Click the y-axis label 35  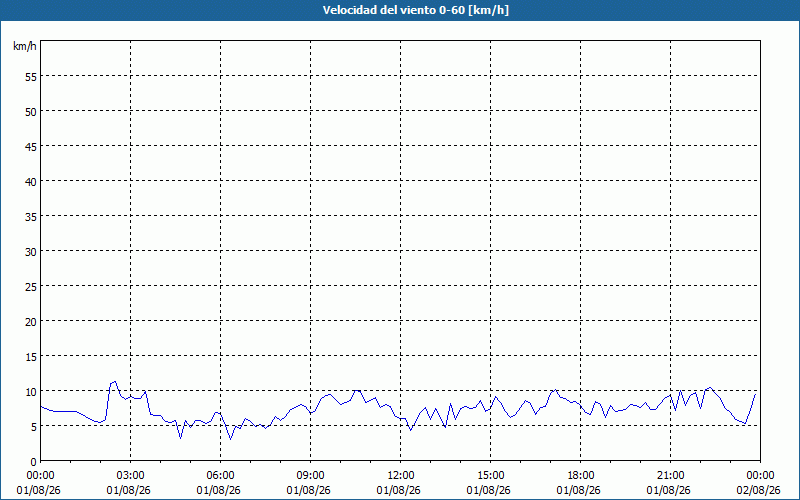[x=31, y=216]
